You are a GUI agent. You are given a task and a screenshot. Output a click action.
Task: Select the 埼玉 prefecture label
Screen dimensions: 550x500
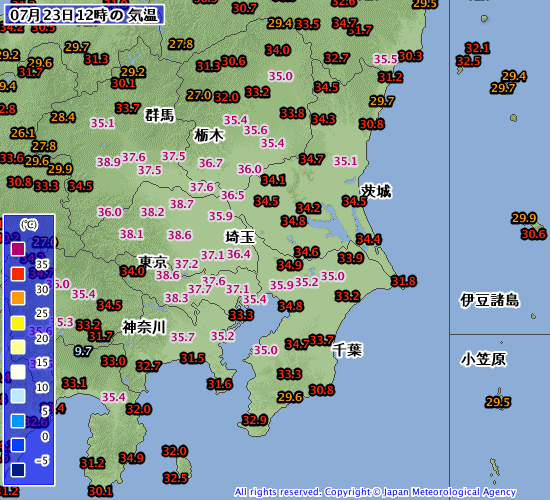pyautogui.click(x=240, y=237)
